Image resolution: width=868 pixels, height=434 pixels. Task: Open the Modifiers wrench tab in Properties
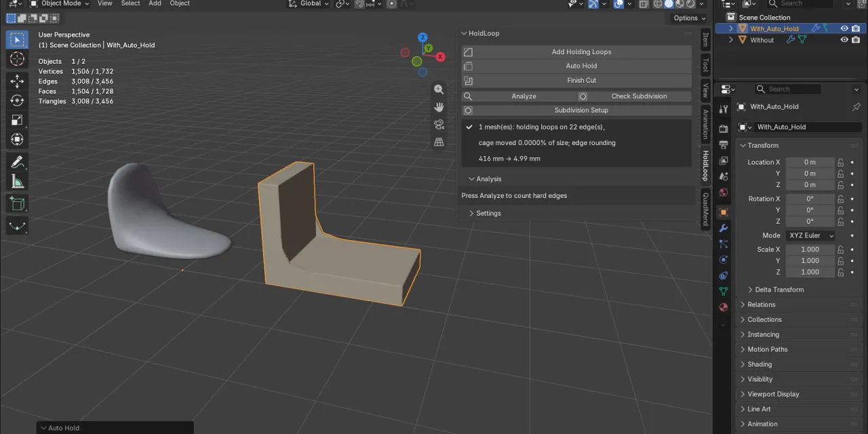(x=724, y=228)
